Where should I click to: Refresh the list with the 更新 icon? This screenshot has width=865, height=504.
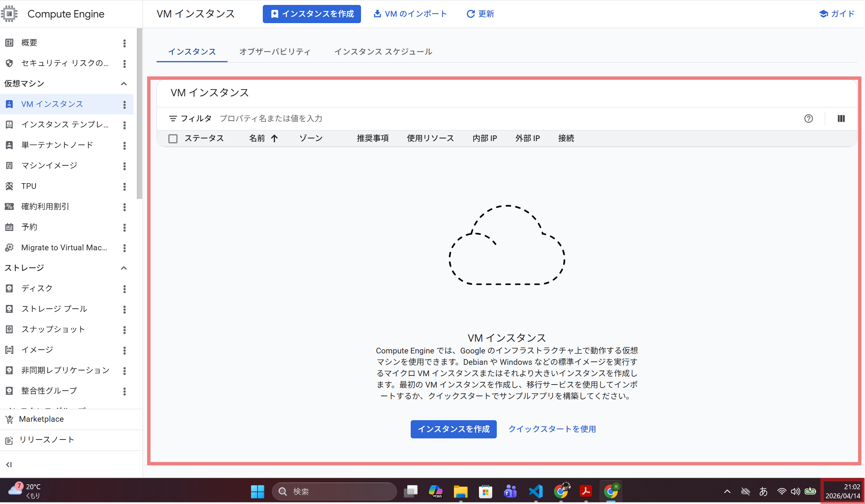click(x=470, y=14)
